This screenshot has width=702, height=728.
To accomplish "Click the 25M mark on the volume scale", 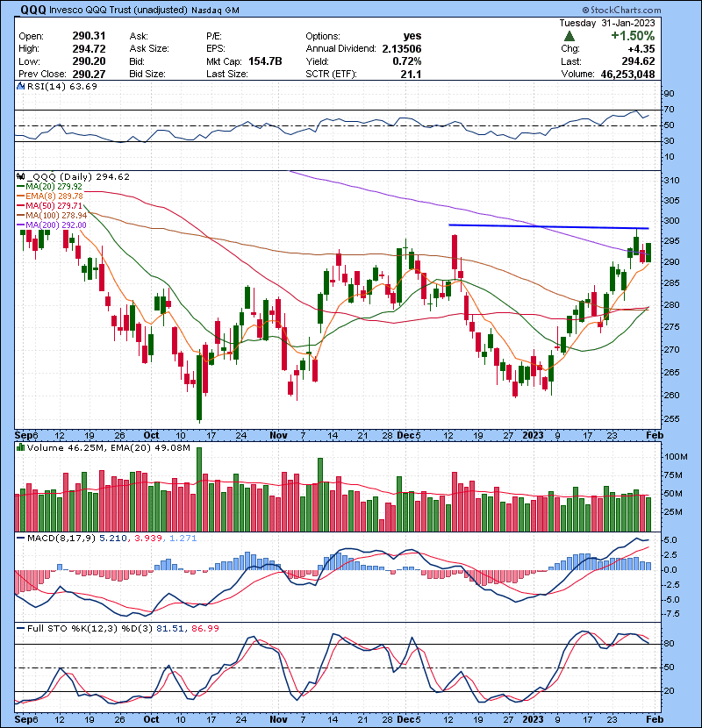I will 673,512.
